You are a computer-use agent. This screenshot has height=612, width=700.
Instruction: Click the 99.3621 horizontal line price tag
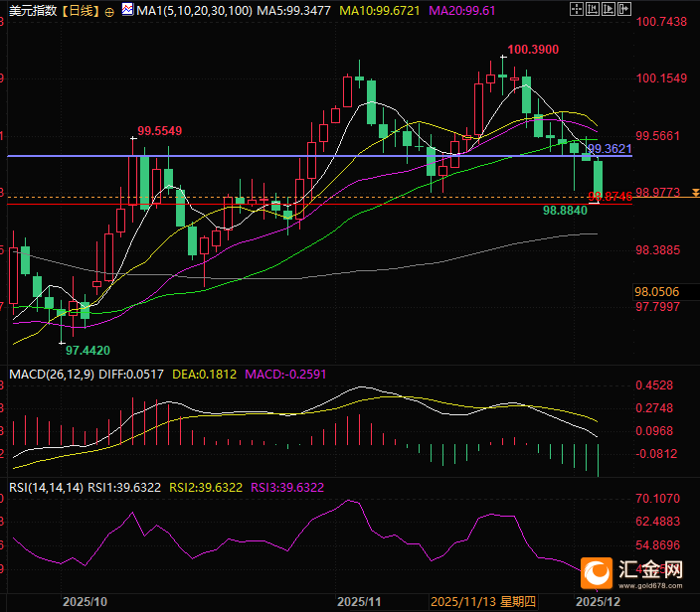coord(611,148)
